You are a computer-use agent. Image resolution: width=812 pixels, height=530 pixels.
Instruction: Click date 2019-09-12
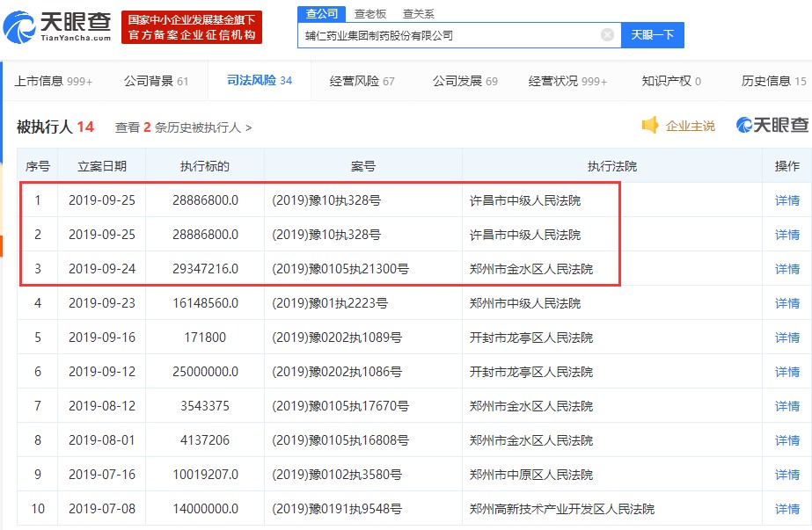click(102, 372)
